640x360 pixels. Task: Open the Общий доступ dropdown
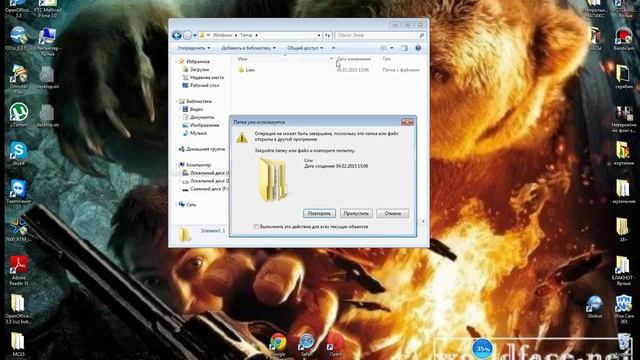(x=305, y=48)
